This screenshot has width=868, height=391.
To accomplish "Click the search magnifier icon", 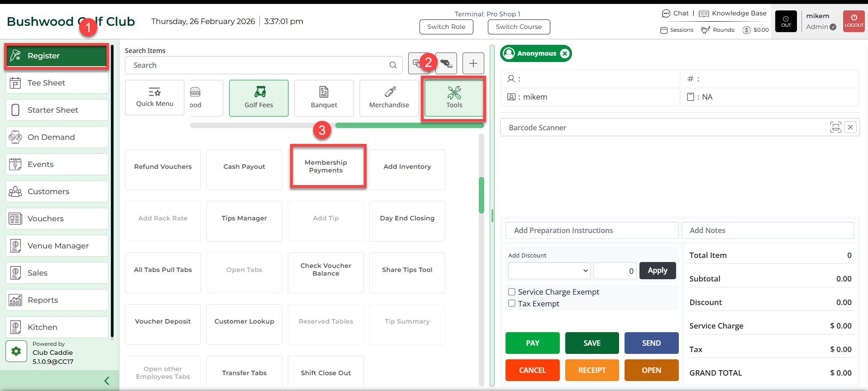I will click(x=393, y=65).
